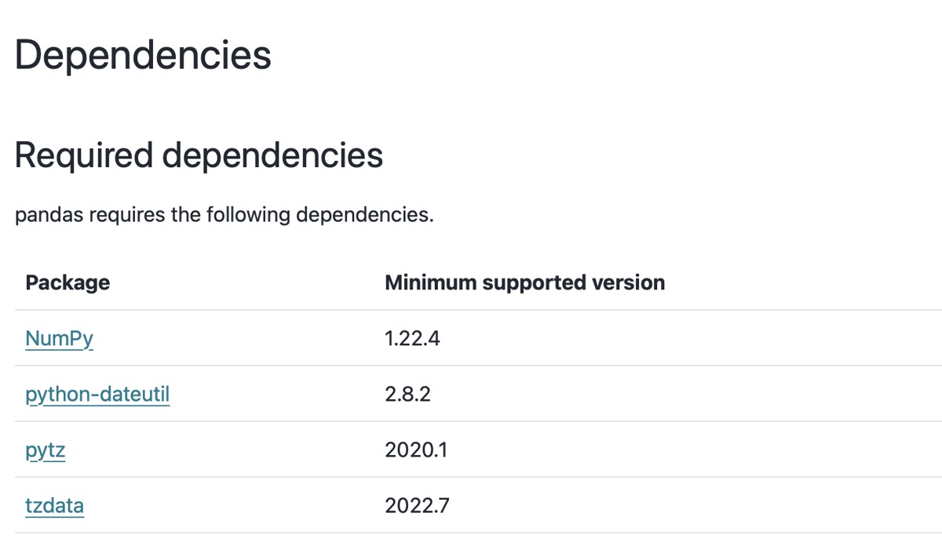Click the word requires in intro sentence
The image size is (942, 560).
tap(126, 215)
